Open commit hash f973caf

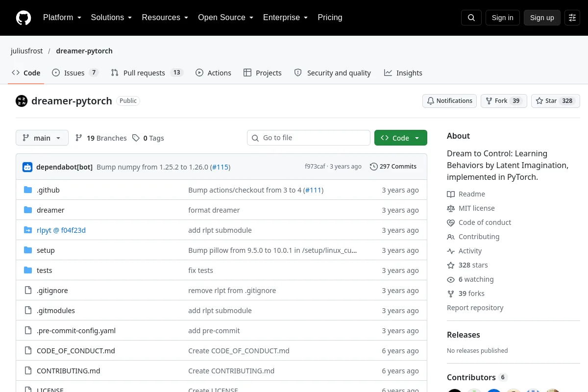pyautogui.click(x=315, y=167)
